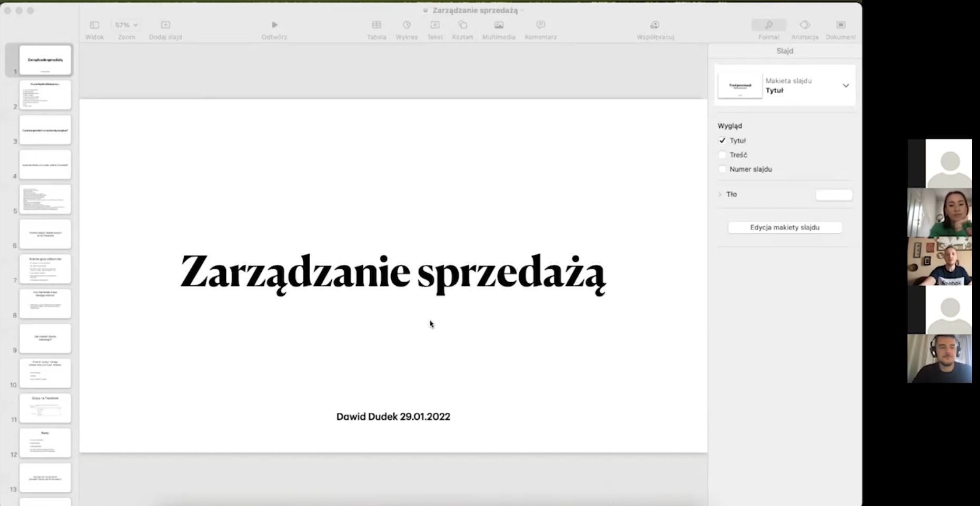
Task: Select slide 7 thumbnail in navigator
Action: tap(45, 269)
